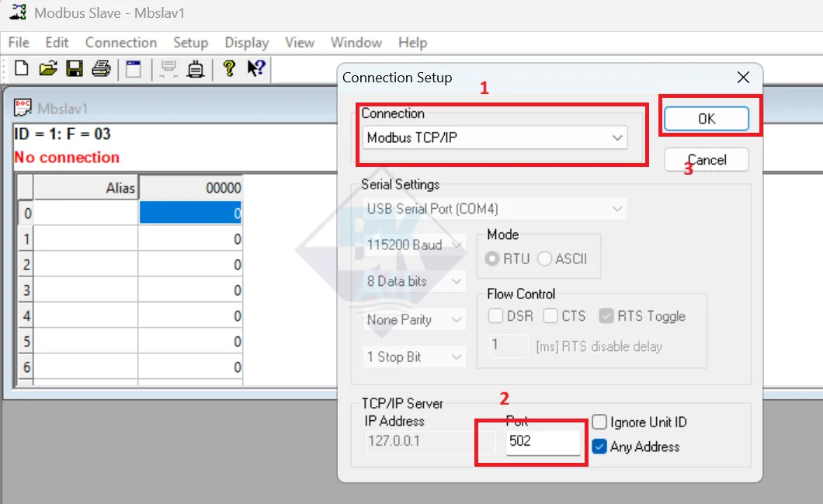Image resolution: width=823 pixels, height=504 pixels.
Task: Click the Disconnect toolbar icon
Action: point(195,69)
